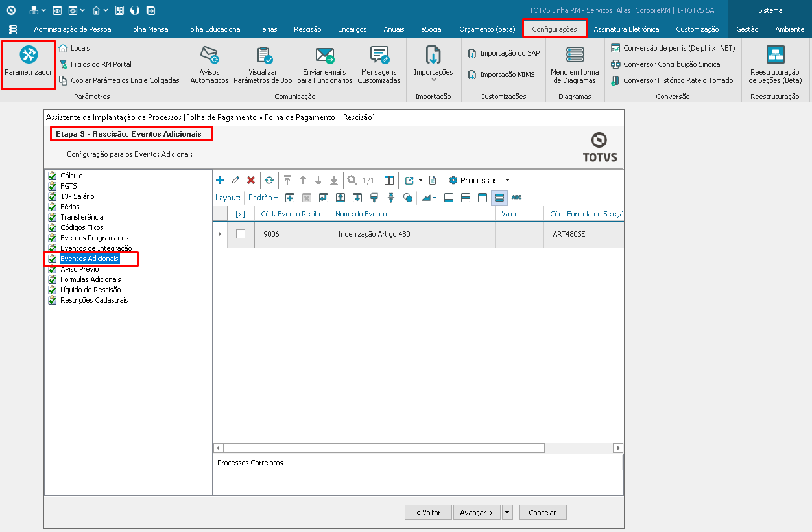812x532 pixels.
Task: Select Aviso Prévio in the steps tree
Action: click(80, 269)
